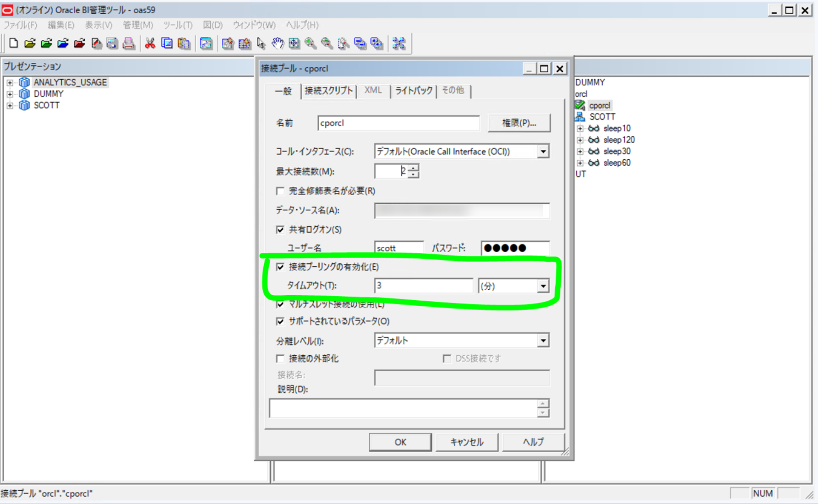
Task: Click the check-in changes document icon
Action: click(96, 43)
